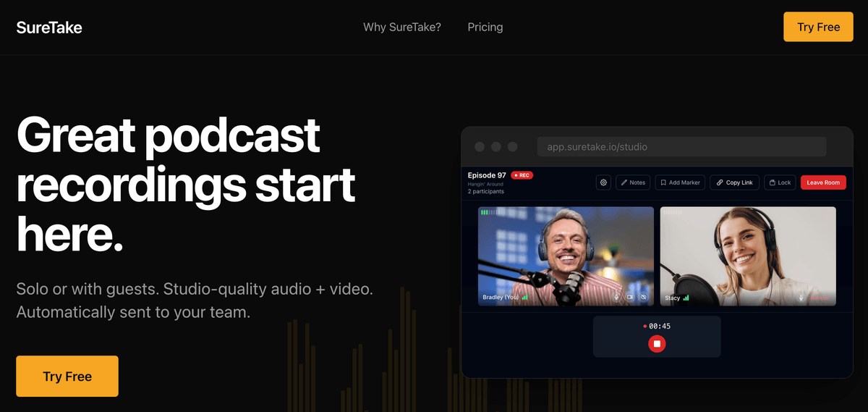Mute Stacy's microphone icon
868x412 pixels.
click(801, 298)
